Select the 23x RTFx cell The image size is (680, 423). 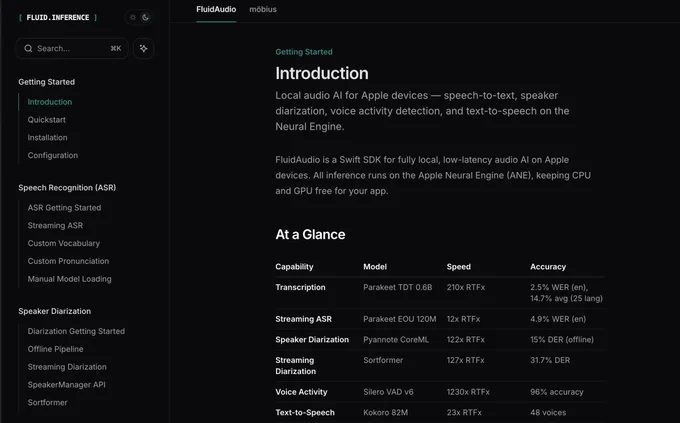tap(464, 413)
